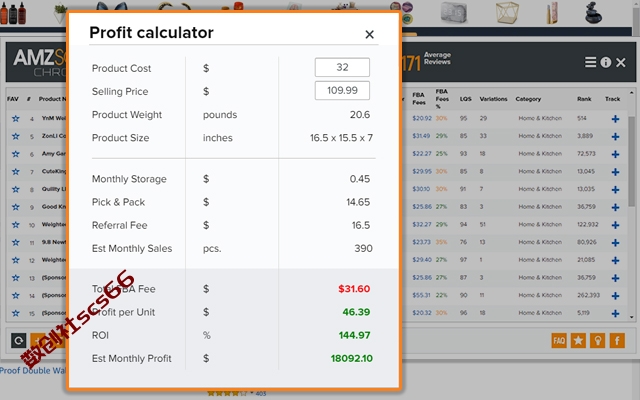Track product with rank 3,889
This screenshot has height=400, width=640.
(616, 136)
